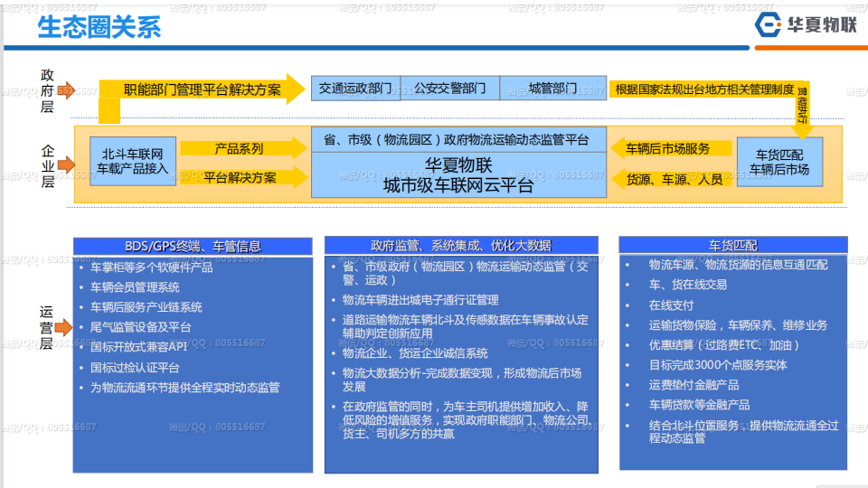Select bullet 国标过检认证平台
This screenshot has height=488, width=868.
coord(135,368)
